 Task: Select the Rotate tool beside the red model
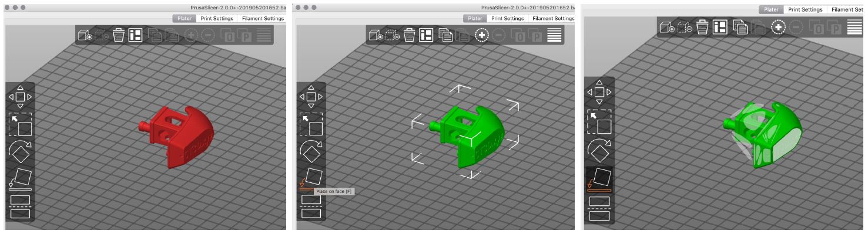[x=20, y=152]
